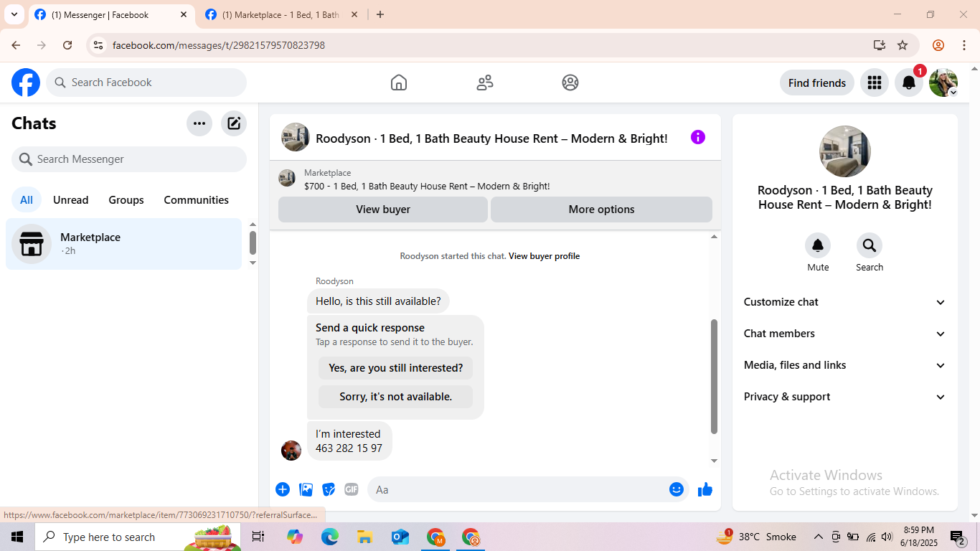Open Chrome menu three dots
The image size is (980, 551).
964,45
